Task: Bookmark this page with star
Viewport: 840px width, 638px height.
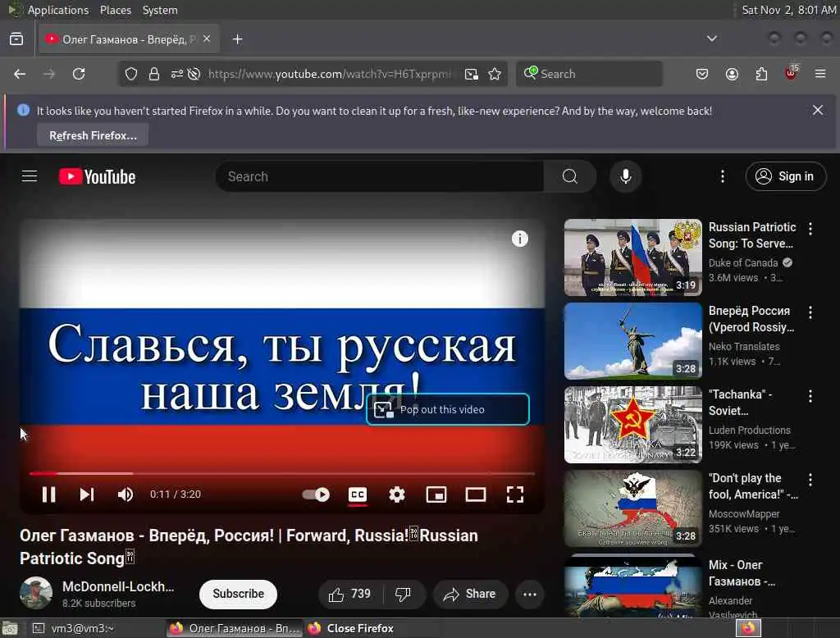Action: click(495, 74)
